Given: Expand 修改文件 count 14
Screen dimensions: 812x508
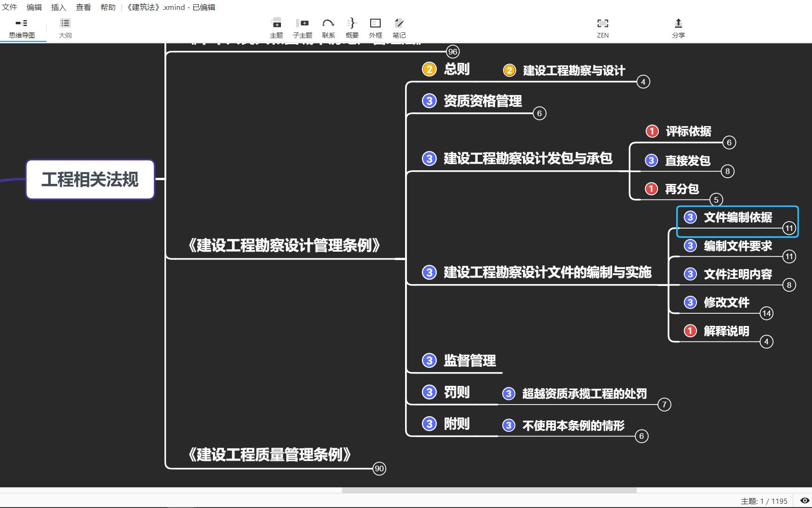Looking at the screenshot, I should click(766, 313).
